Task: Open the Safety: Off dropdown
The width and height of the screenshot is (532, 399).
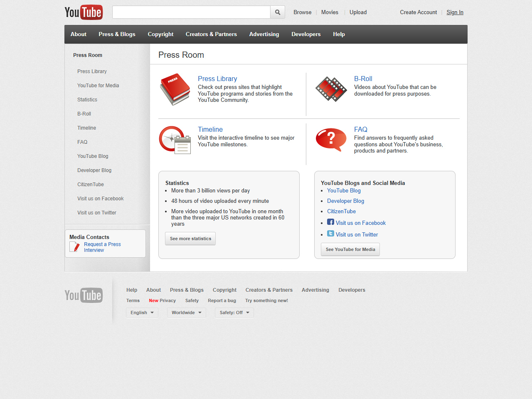Action: point(234,313)
